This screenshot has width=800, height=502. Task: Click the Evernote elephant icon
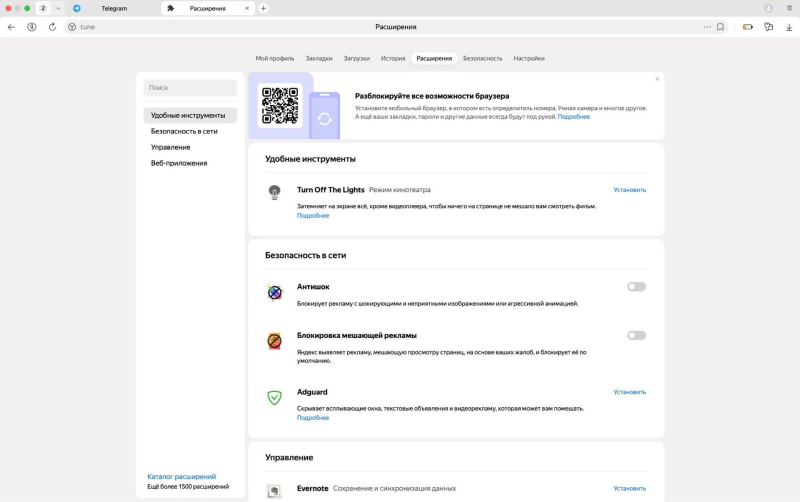274,491
